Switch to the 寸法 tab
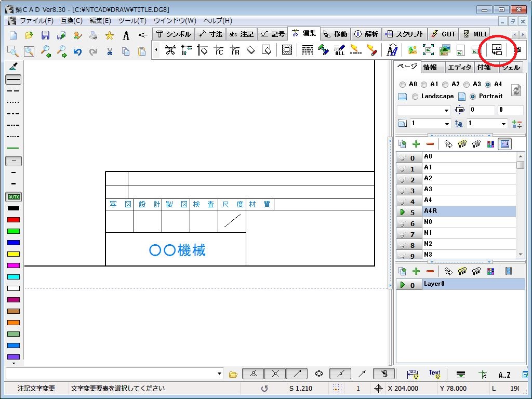Image resolution: width=532 pixels, height=399 pixels. pos(210,34)
